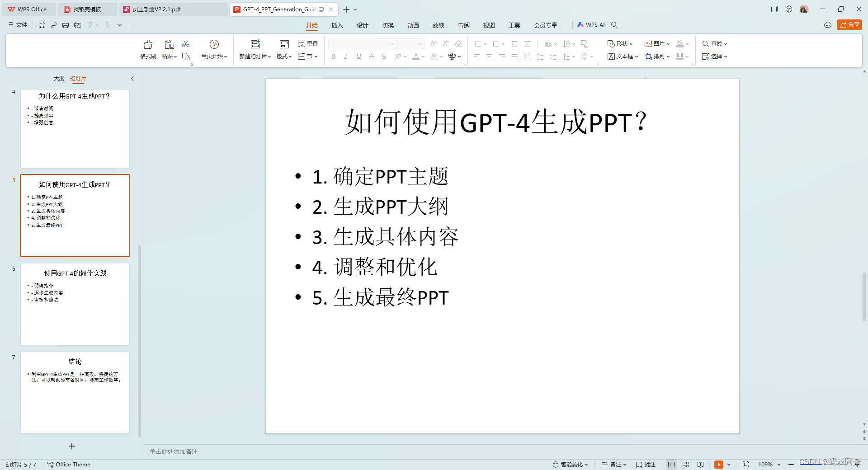Viewport: 868px width, 470px height.
Task: Select slide 6 thumbnail in panel
Action: coord(75,304)
